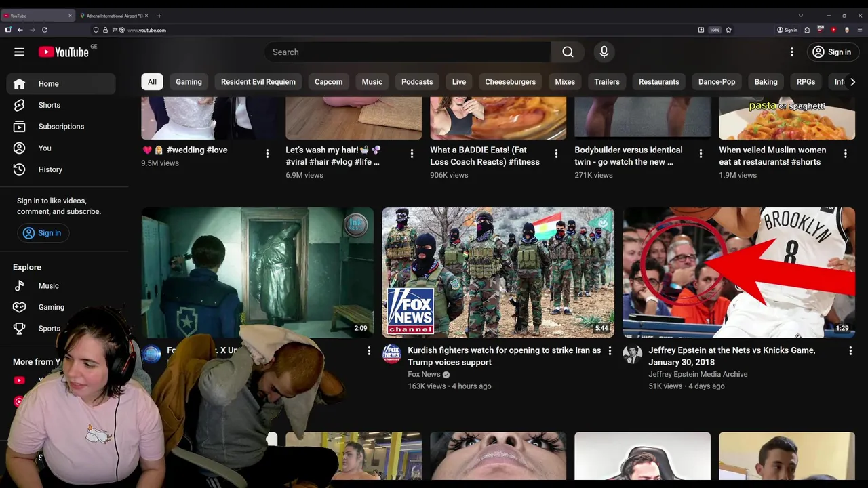Click the Jeffrey Epstein Media Archive avatar
The width and height of the screenshot is (868, 488).
[632, 353]
